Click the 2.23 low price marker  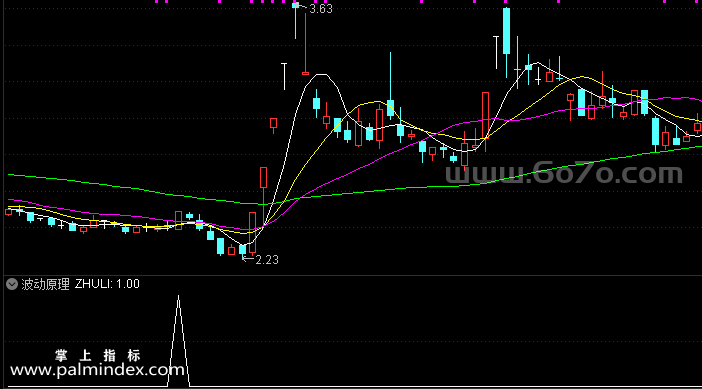click(267, 260)
